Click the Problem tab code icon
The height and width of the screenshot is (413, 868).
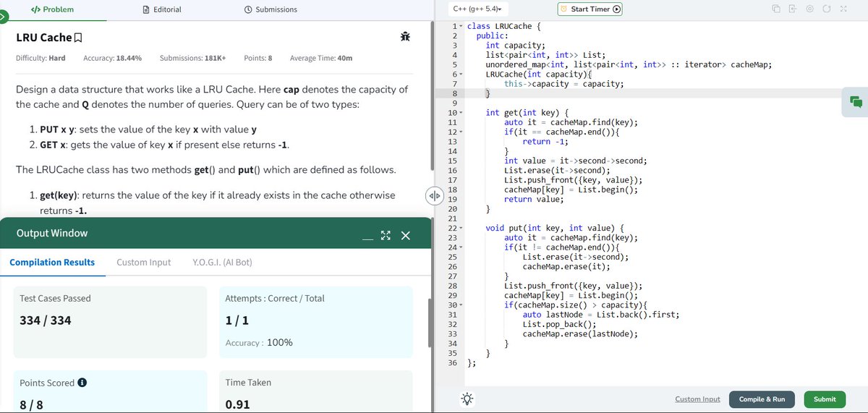pyautogui.click(x=34, y=9)
